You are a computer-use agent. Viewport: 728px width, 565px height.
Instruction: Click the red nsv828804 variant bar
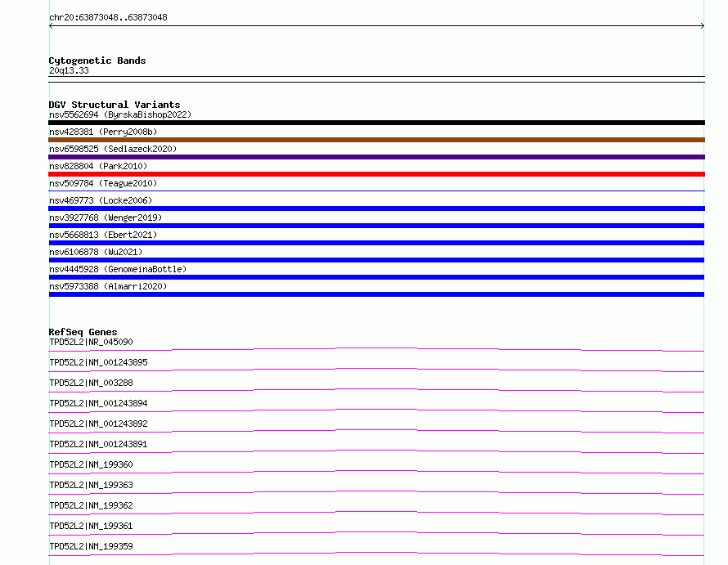[376, 174]
